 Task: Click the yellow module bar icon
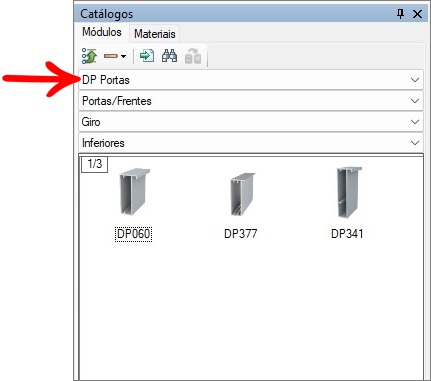tap(111, 56)
